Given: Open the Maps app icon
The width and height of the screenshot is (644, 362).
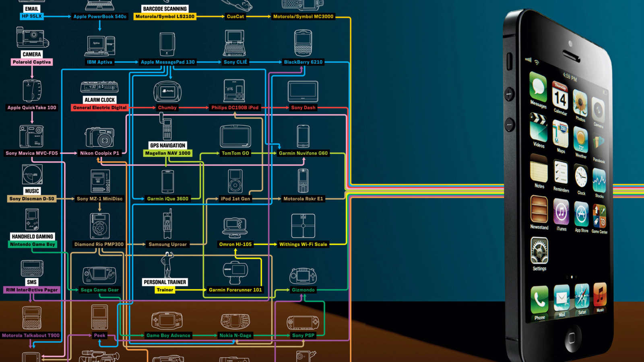Looking at the screenshot, I should tap(560, 134).
